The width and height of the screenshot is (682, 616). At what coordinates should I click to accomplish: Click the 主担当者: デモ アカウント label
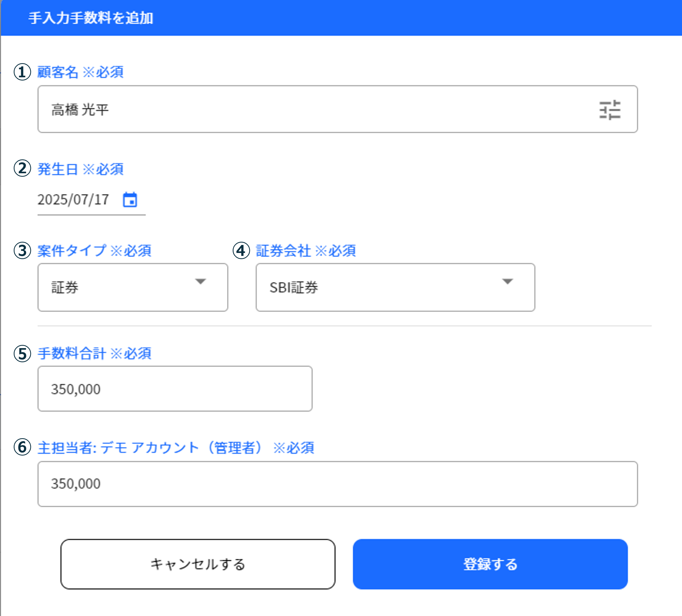(176, 448)
